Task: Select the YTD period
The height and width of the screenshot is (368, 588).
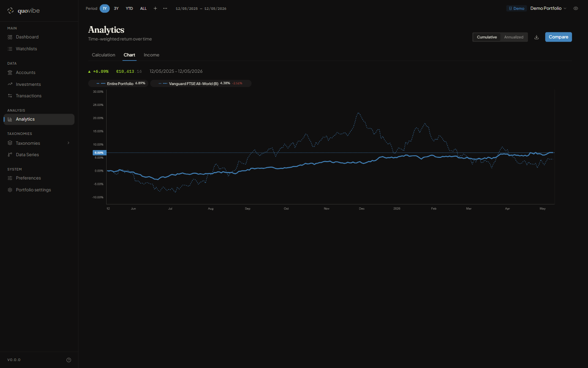Action: [129, 8]
